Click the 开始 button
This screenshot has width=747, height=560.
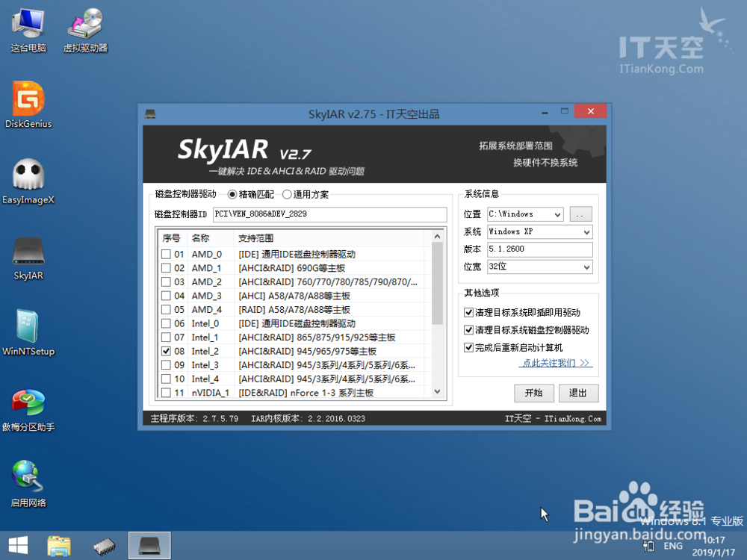coord(533,393)
